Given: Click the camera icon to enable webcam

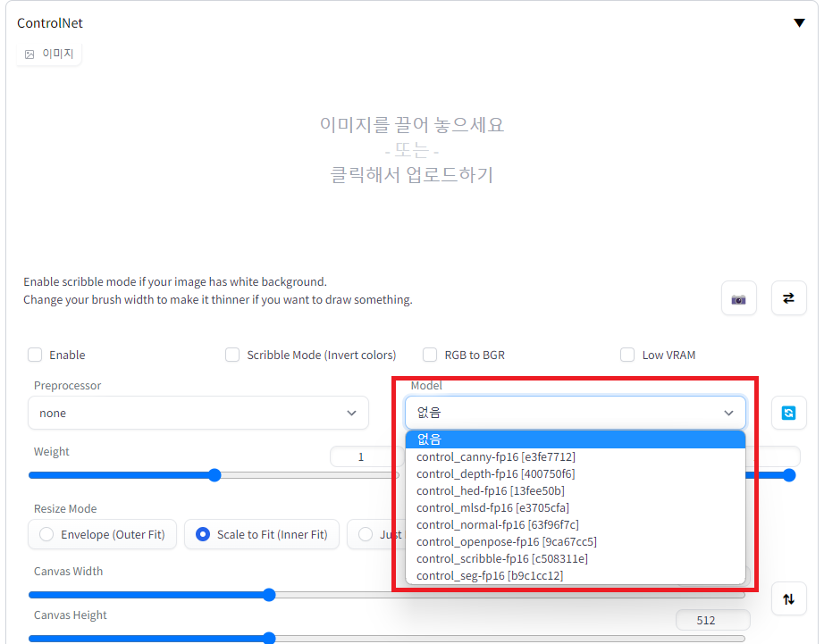Looking at the screenshot, I should click(739, 297).
